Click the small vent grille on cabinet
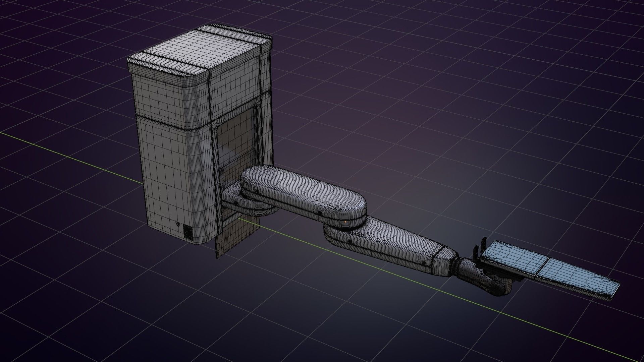644x362 pixels. [188, 232]
